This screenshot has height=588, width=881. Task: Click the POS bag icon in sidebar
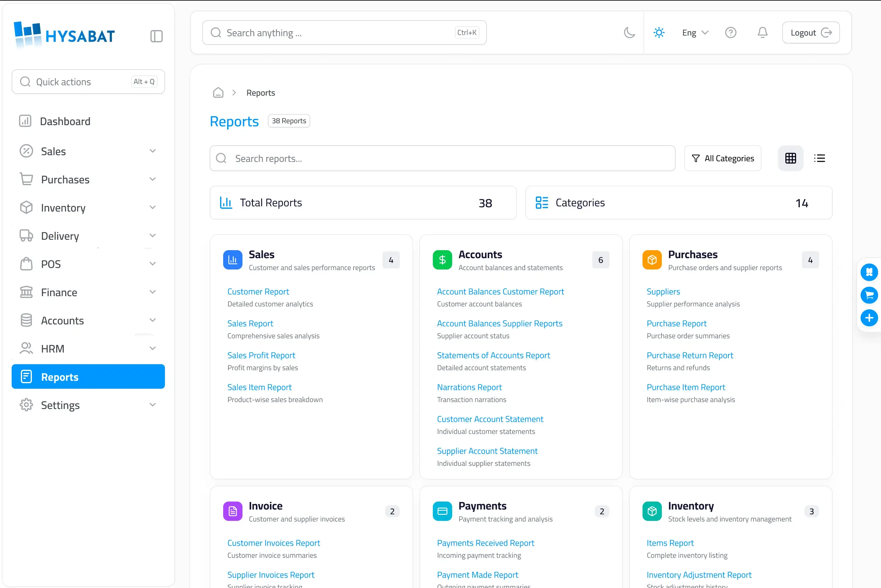[26, 264]
